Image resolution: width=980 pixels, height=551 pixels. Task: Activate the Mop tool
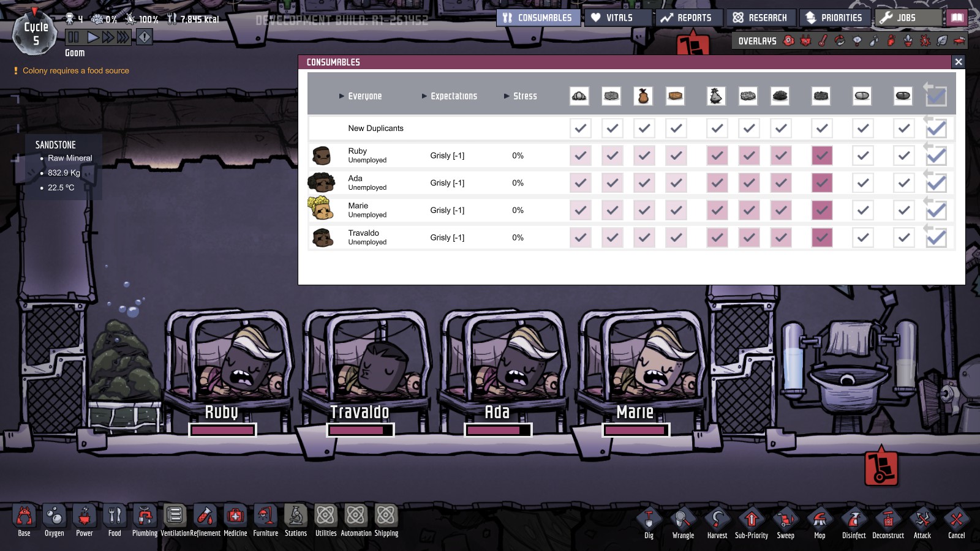pos(820,523)
